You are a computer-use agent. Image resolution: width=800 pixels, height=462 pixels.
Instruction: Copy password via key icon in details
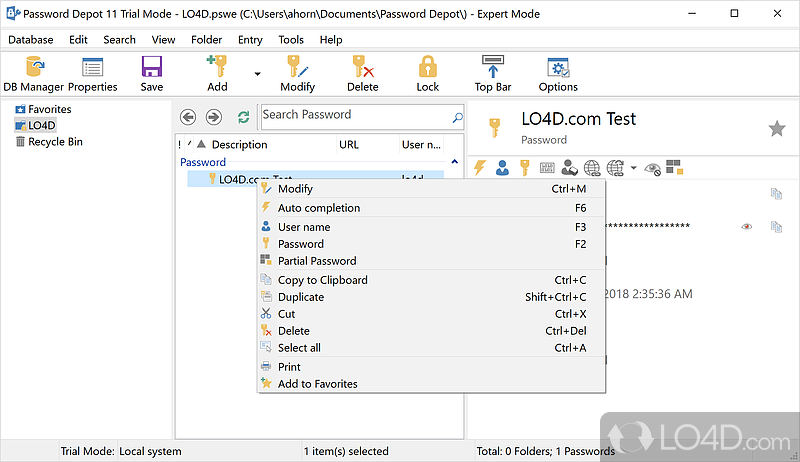click(x=524, y=168)
